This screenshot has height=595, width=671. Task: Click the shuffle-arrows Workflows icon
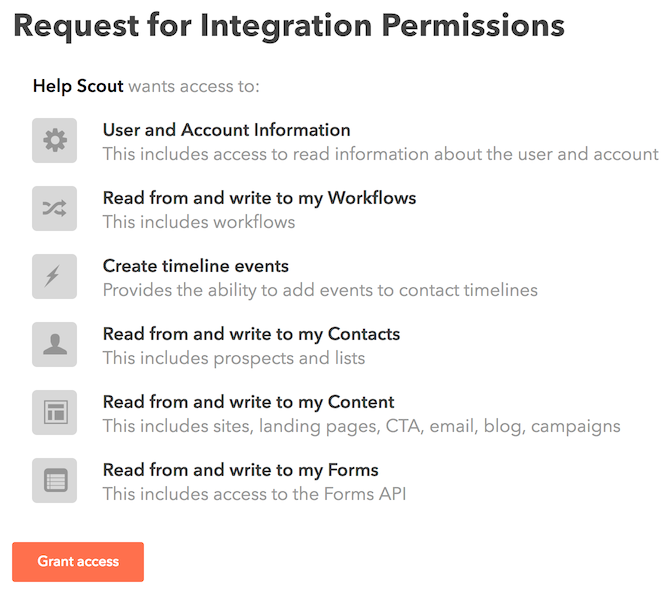[x=54, y=209]
